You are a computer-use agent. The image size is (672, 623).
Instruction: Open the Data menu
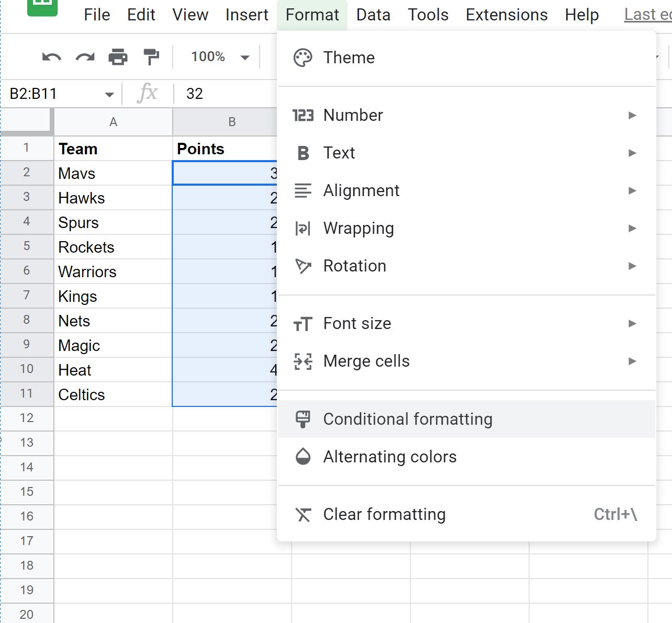pyautogui.click(x=373, y=15)
